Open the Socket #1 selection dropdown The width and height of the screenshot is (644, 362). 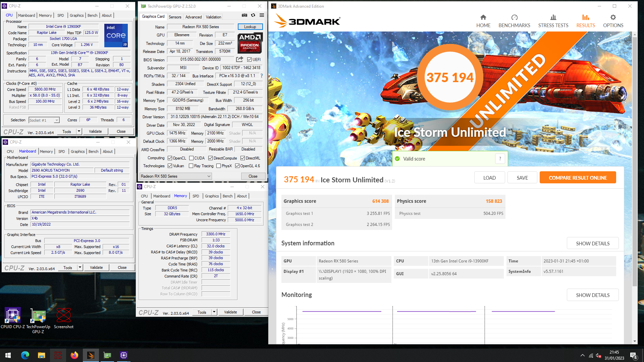(x=44, y=120)
